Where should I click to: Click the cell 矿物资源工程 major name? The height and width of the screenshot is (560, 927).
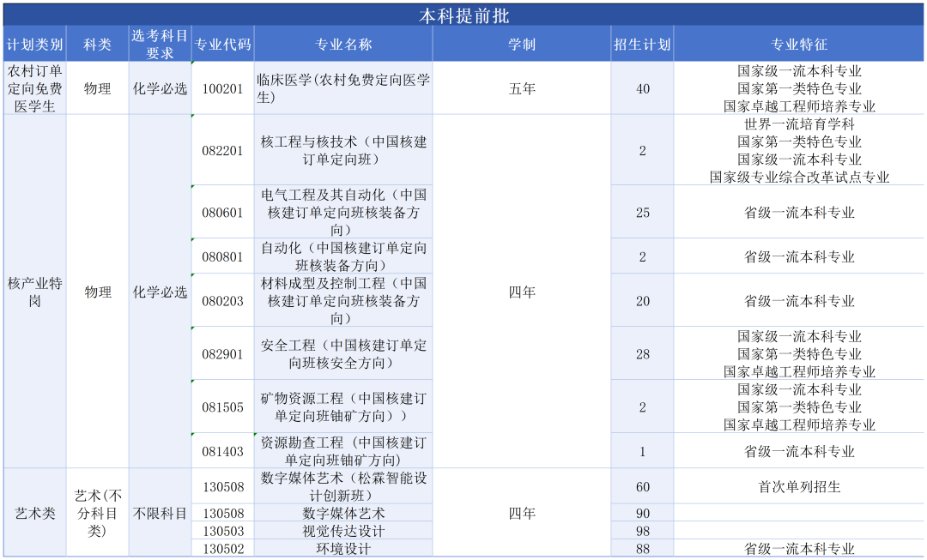[343, 407]
